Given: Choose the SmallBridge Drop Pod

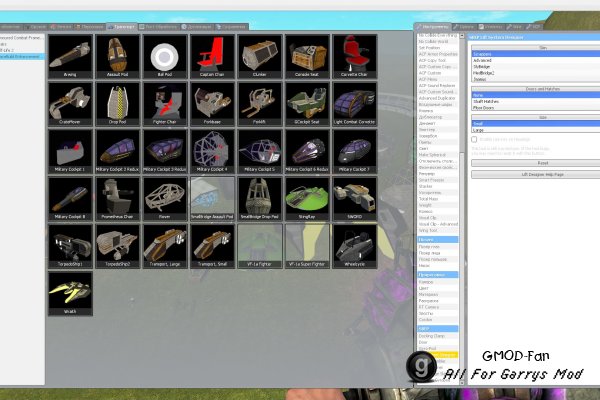Looking at the screenshot, I should (x=260, y=199).
